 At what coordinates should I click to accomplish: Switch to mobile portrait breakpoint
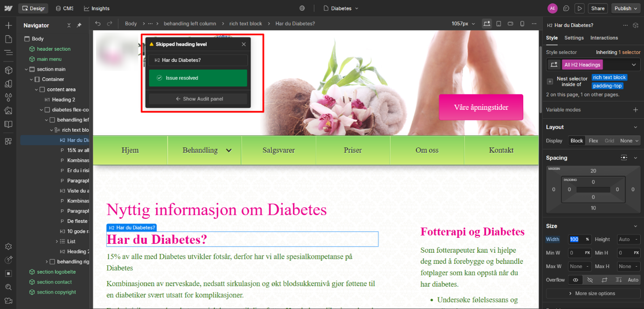pyautogui.click(x=522, y=23)
